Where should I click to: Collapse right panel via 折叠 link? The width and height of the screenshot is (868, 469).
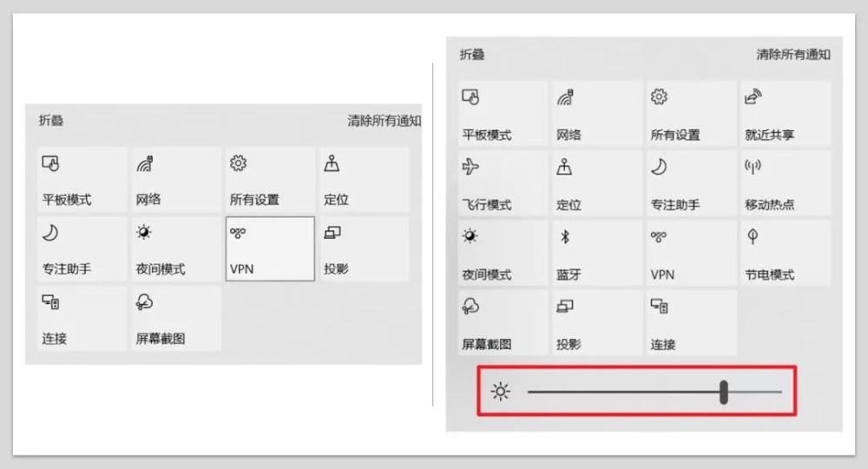471,54
